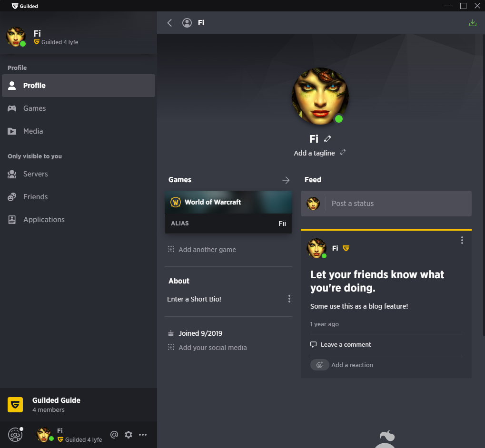Click the smiley Add a reaction icon
Image resolution: width=485 pixels, height=448 pixels.
(319, 365)
